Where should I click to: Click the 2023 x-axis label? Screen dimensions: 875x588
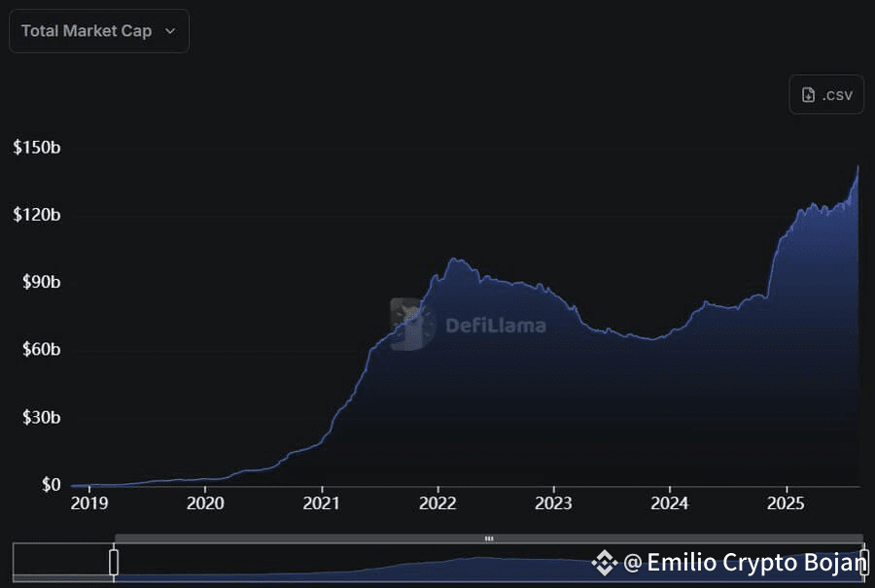tap(553, 503)
